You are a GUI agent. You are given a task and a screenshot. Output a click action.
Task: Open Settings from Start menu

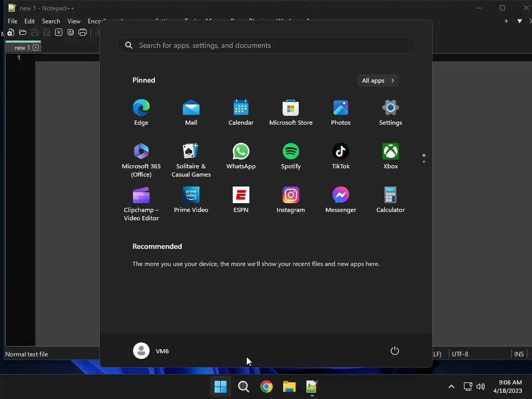pos(391,112)
